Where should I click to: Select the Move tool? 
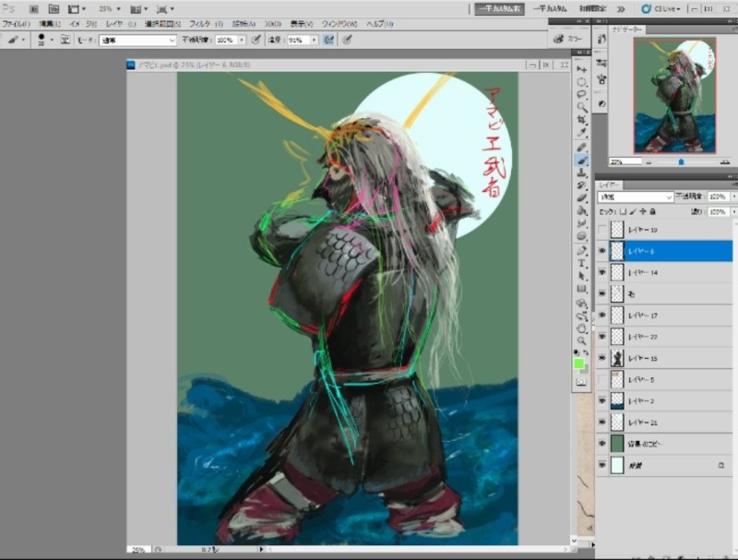582,68
